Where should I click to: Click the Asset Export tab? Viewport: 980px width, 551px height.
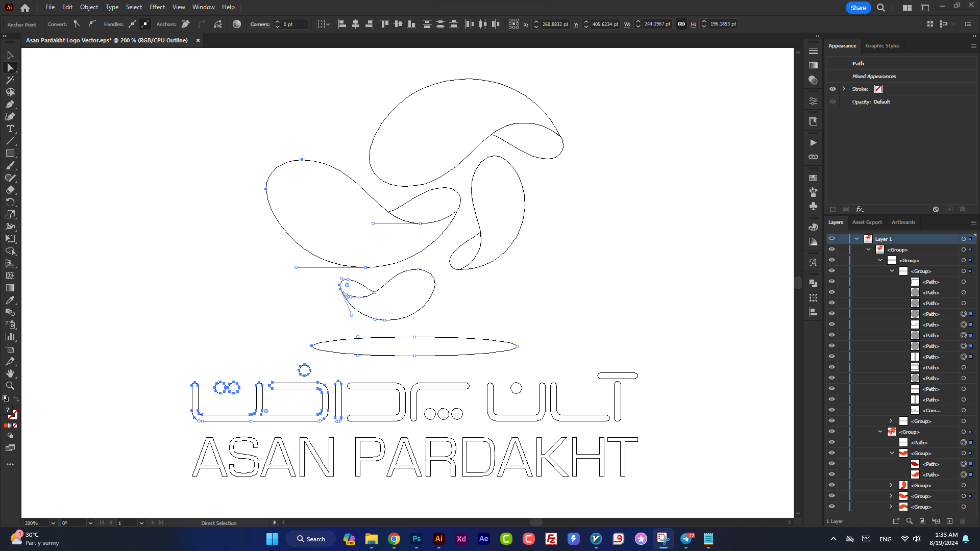(868, 222)
